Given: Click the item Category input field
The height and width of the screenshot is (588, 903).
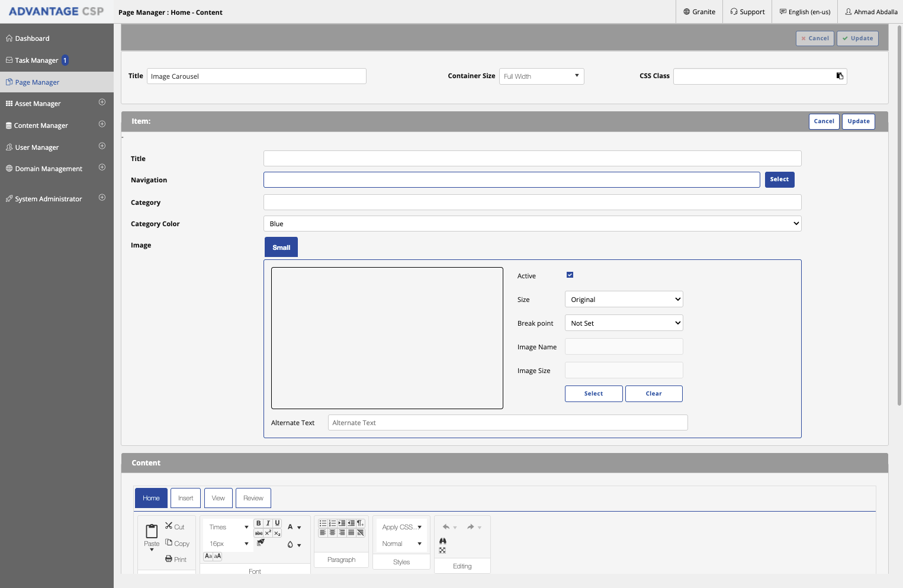Looking at the screenshot, I should tap(532, 203).
